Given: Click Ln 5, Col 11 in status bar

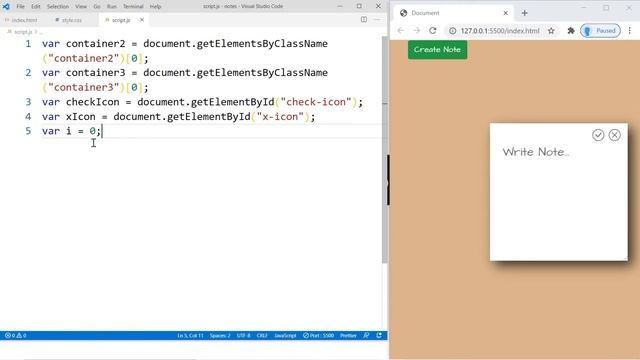Looking at the screenshot, I should click(190, 336).
